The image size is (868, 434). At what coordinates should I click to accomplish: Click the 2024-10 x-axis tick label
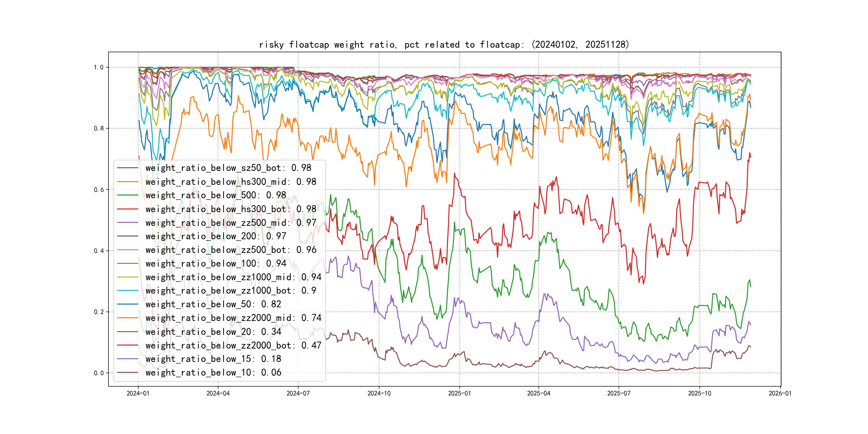(379, 393)
